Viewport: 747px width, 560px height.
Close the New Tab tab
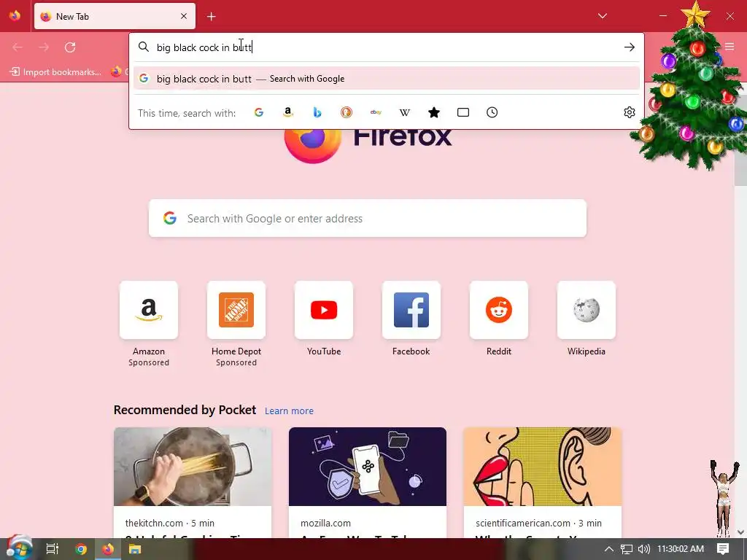[x=184, y=16]
